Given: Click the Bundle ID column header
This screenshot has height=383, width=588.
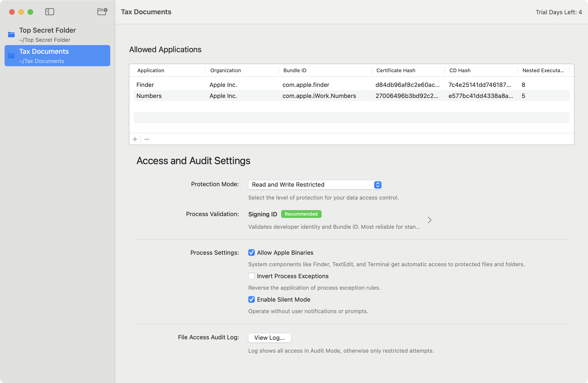Looking at the screenshot, I should pyautogui.click(x=295, y=71).
